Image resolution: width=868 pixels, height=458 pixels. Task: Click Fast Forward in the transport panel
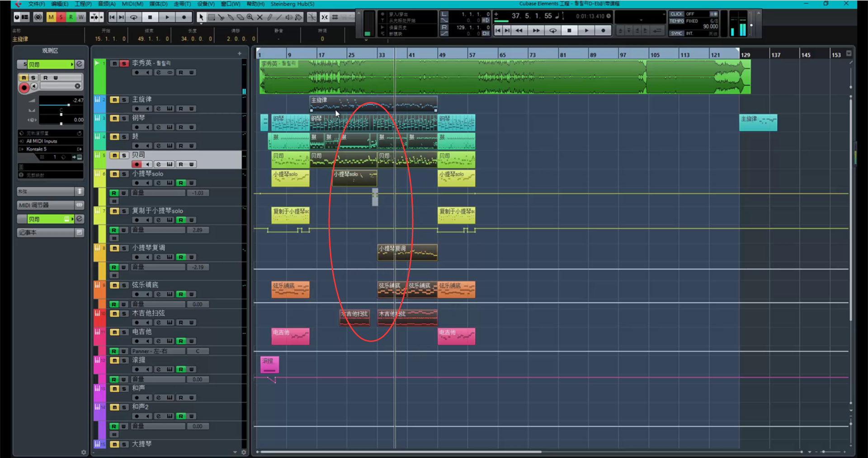pyautogui.click(x=536, y=30)
